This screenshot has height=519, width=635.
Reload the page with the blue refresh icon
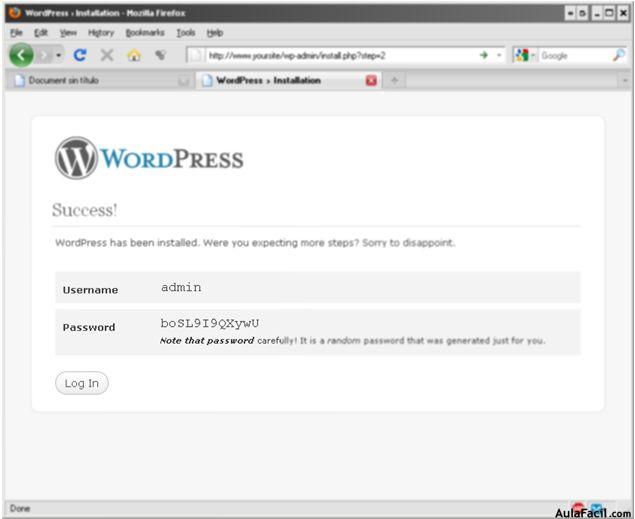pos(80,55)
